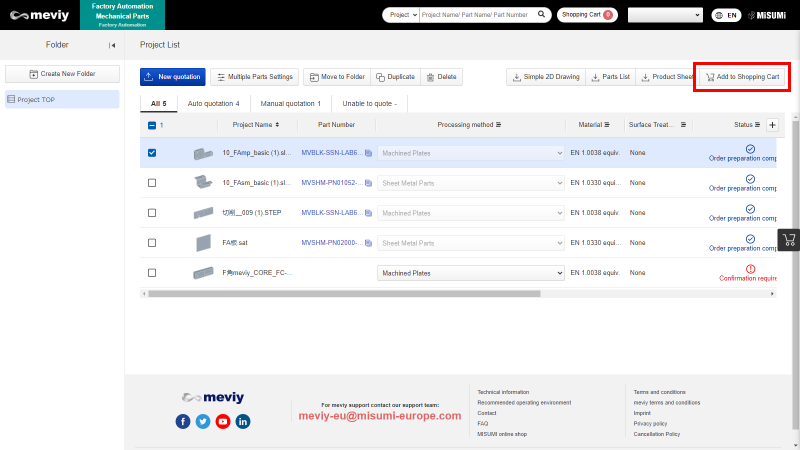Screen dimensions: 800x450
Task: Uncheck the 10_FAmp_basic row checkbox
Action: [x=152, y=153]
